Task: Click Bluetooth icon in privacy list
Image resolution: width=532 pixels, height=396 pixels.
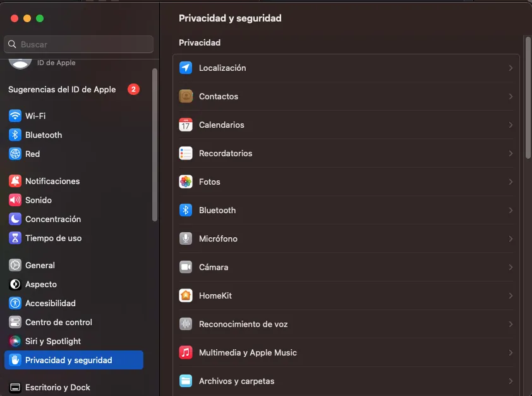Action: tap(186, 210)
